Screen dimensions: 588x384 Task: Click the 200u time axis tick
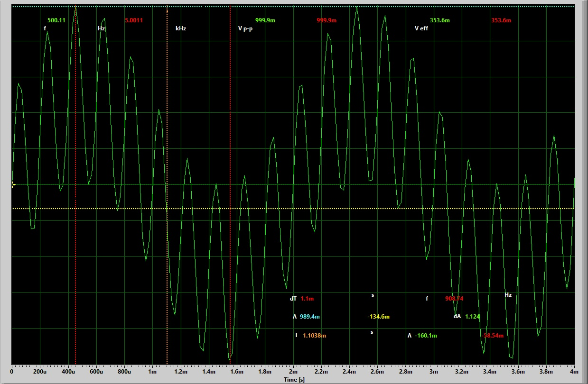click(40, 373)
